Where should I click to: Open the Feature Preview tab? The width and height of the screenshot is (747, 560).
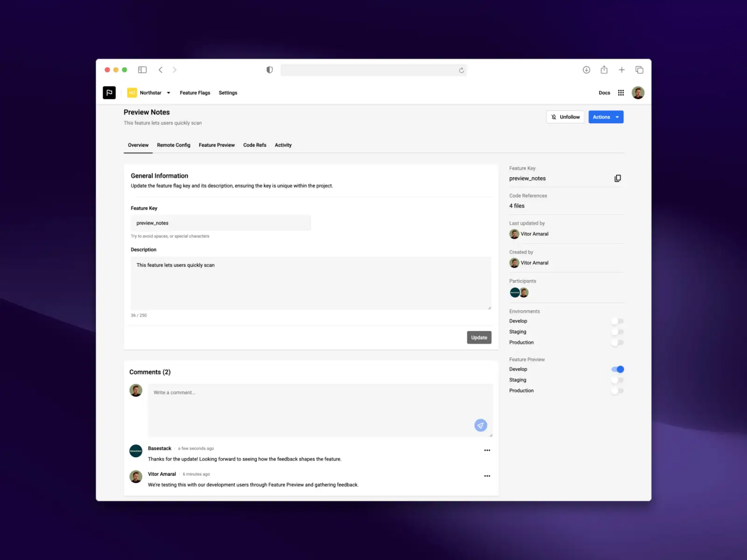click(x=217, y=145)
